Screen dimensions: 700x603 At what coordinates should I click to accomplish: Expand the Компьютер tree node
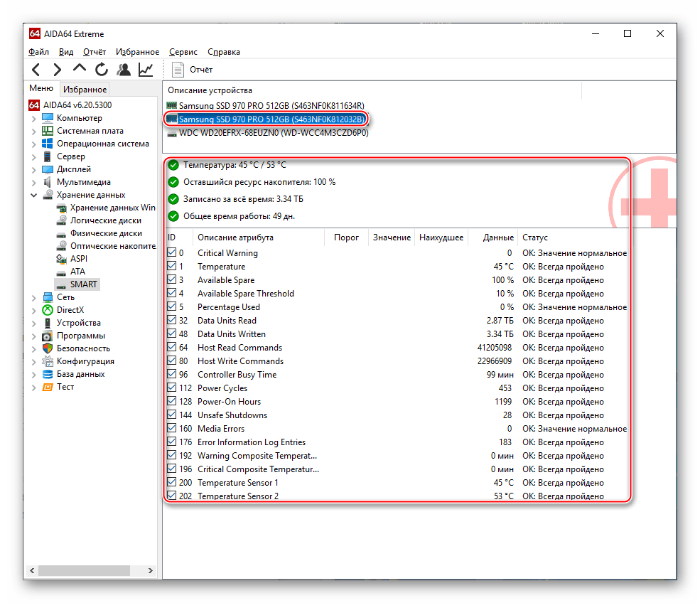tap(33, 119)
